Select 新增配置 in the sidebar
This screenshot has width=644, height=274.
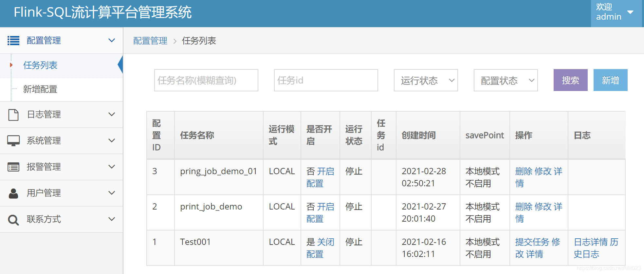pyautogui.click(x=40, y=89)
